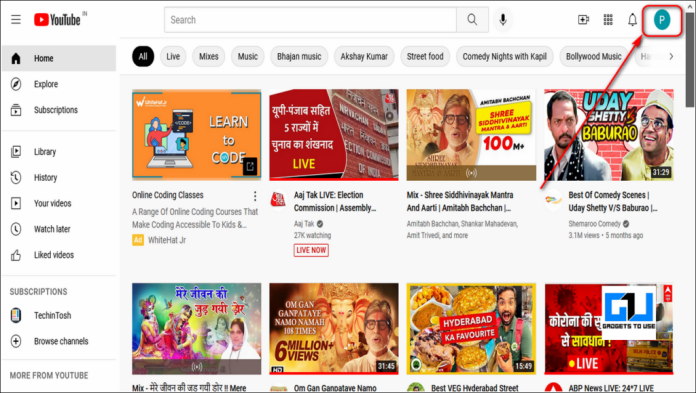696x393 pixels.
Task: Select the Street food chip
Action: (x=425, y=56)
